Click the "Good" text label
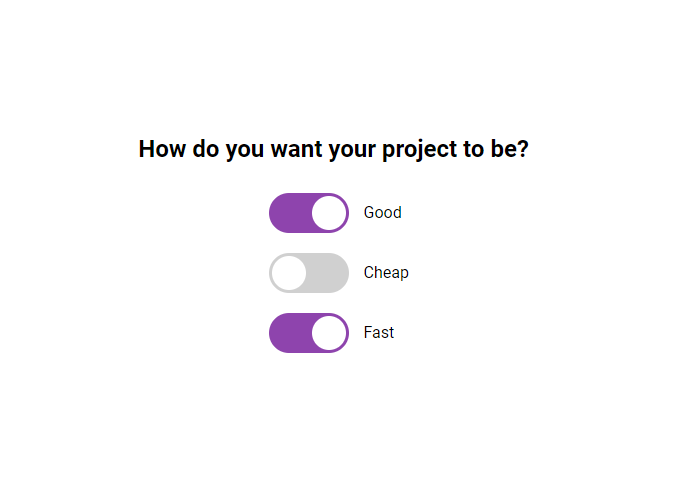The image size is (681, 484). (382, 213)
